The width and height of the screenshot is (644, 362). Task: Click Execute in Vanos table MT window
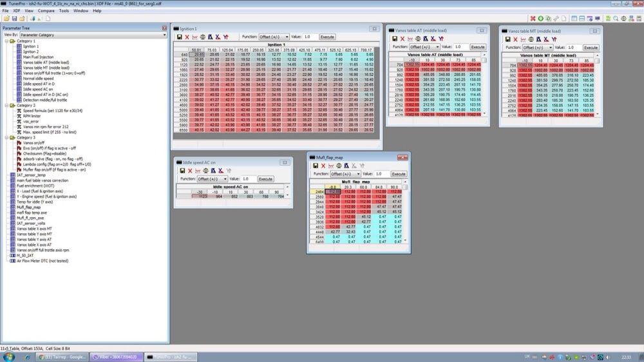(x=591, y=48)
